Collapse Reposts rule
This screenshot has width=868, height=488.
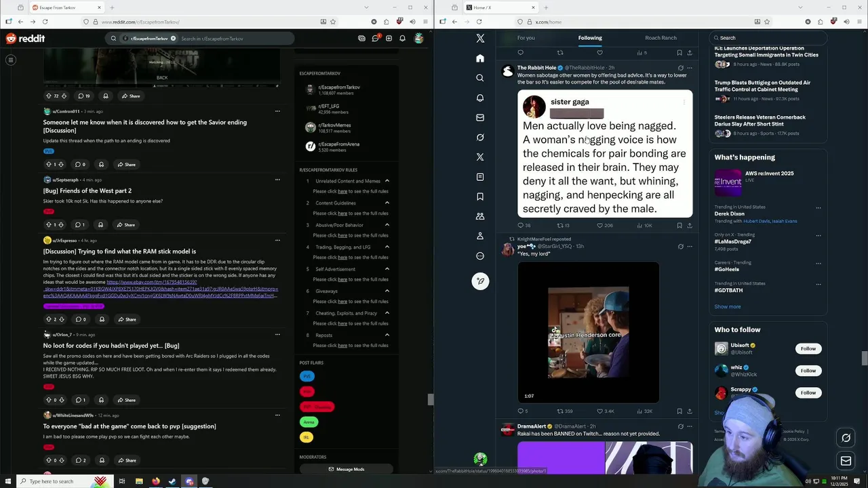click(x=387, y=335)
